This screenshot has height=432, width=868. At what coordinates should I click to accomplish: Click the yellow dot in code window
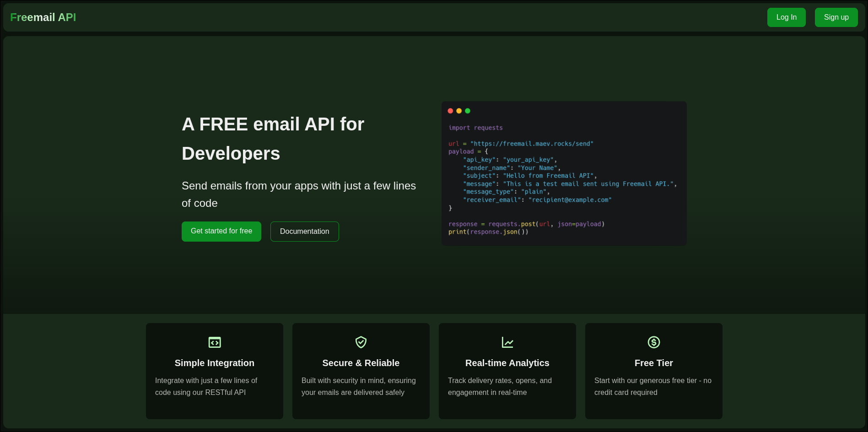(x=459, y=111)
